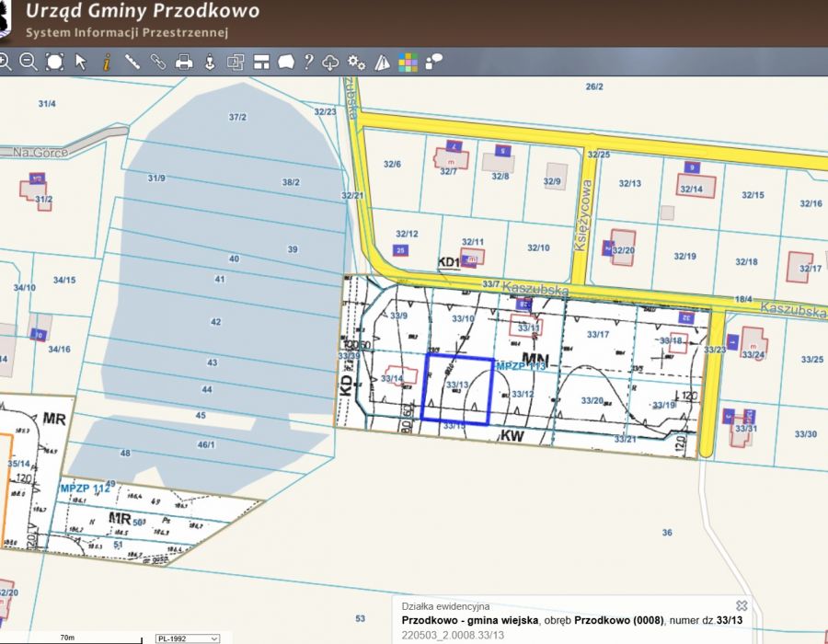
Task: Select the zoom to full extent tool
Action: point(54,62)
